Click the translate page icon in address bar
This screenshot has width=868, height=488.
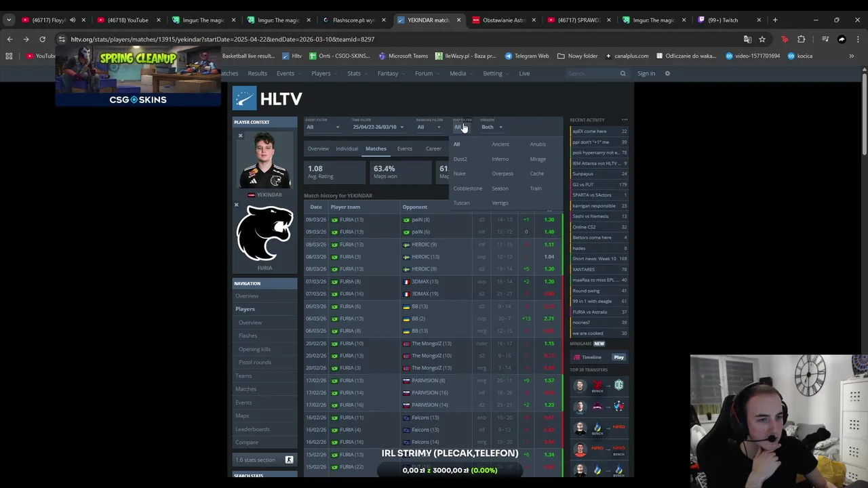click(747, 39)
